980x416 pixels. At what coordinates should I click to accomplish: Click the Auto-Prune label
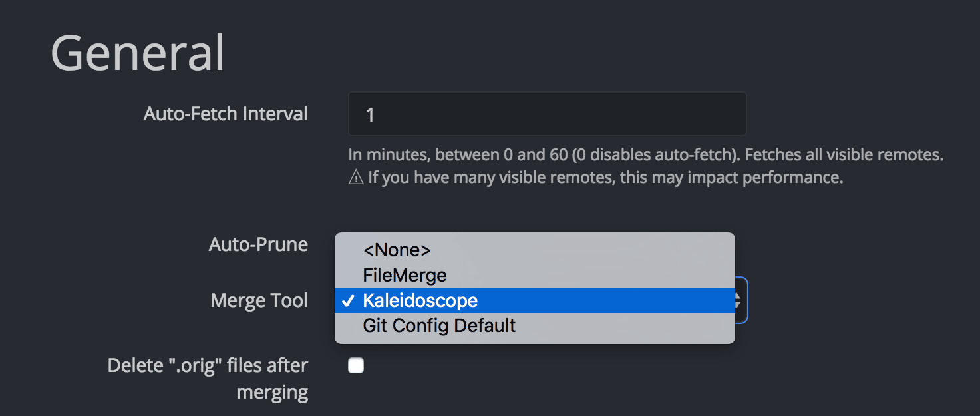[258, 244]
